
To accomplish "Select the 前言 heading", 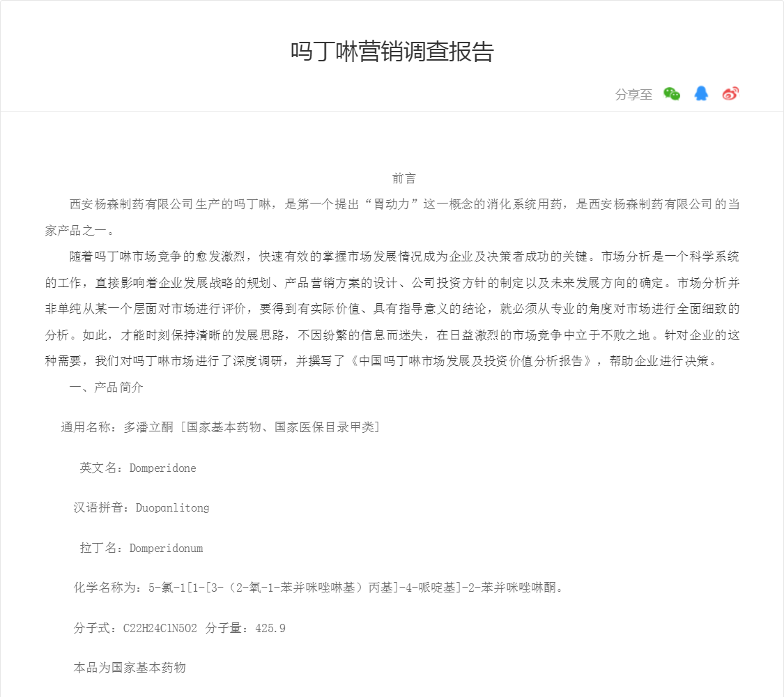I will click(404, 178).
